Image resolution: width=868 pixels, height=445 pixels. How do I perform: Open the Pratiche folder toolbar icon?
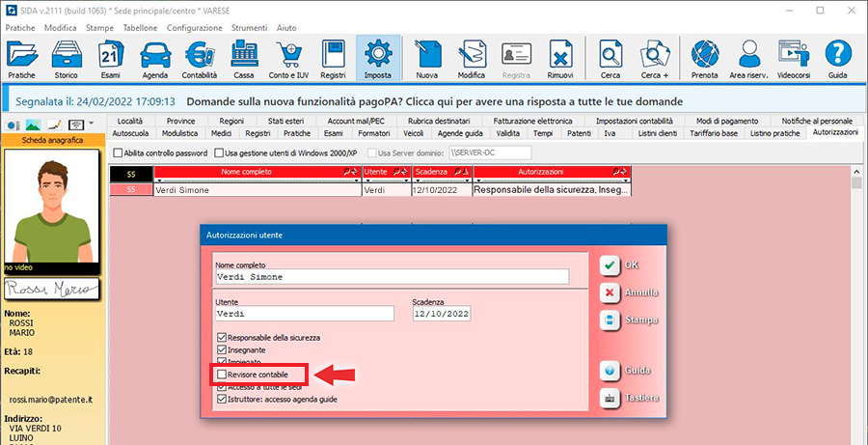(22, 59)
